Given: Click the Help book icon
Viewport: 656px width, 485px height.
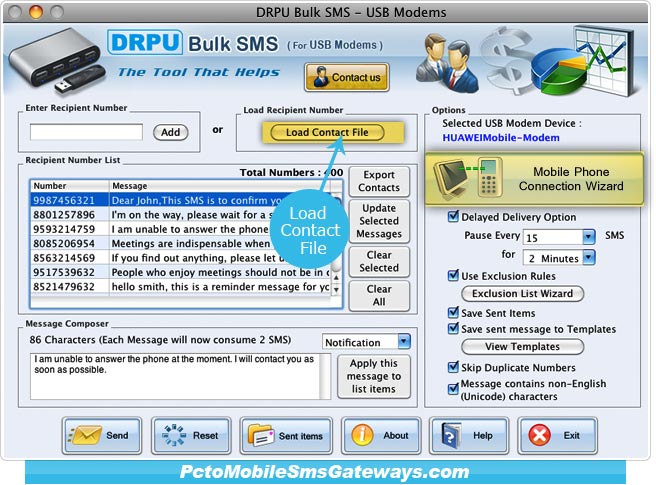Looking at the screenshot, I should (451, 436).
